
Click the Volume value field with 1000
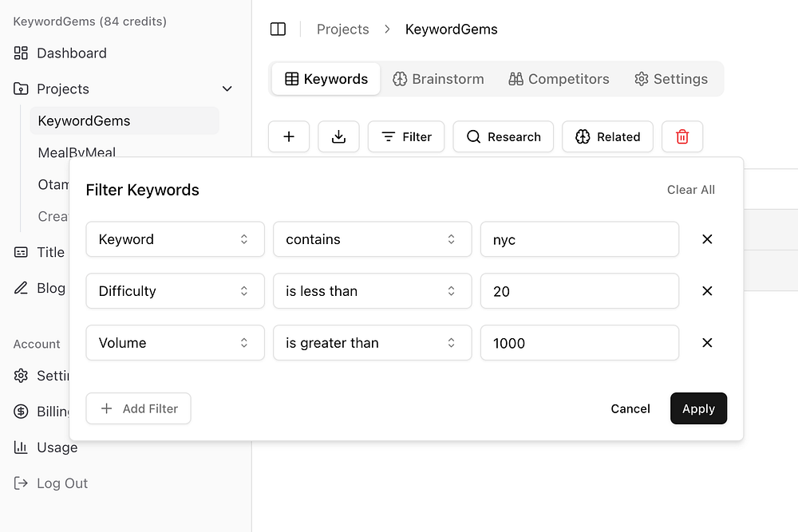[579, 343]
